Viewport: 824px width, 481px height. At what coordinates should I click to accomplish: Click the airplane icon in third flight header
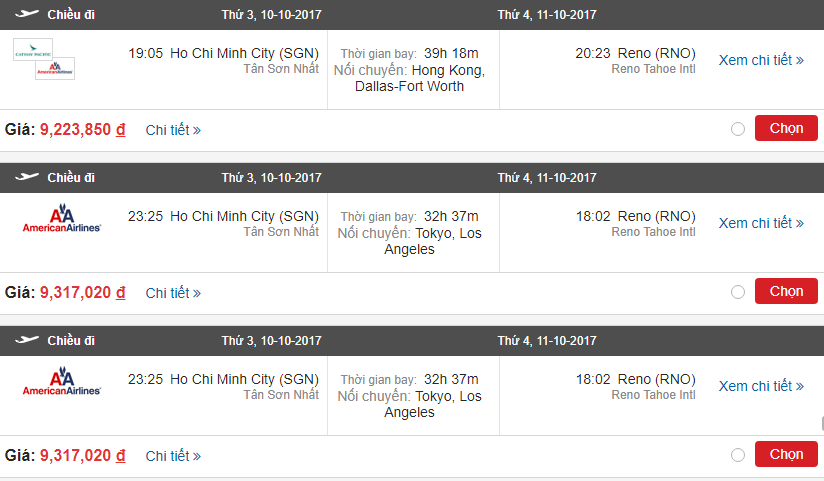27,340
